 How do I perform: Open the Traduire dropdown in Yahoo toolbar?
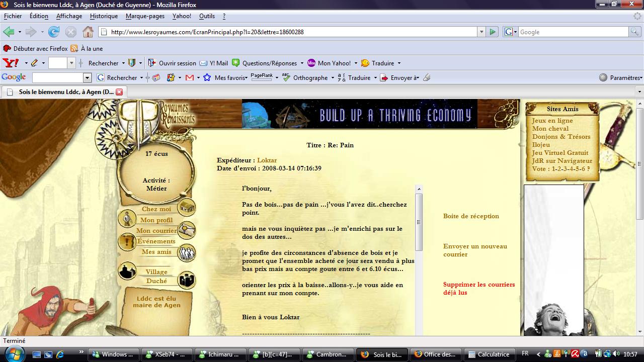tap(399, 63)
